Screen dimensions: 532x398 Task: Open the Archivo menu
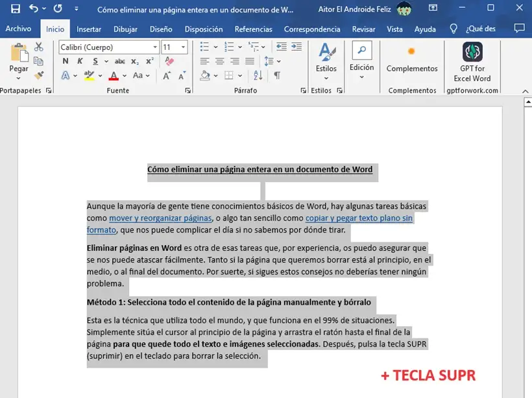click(18, 29)
